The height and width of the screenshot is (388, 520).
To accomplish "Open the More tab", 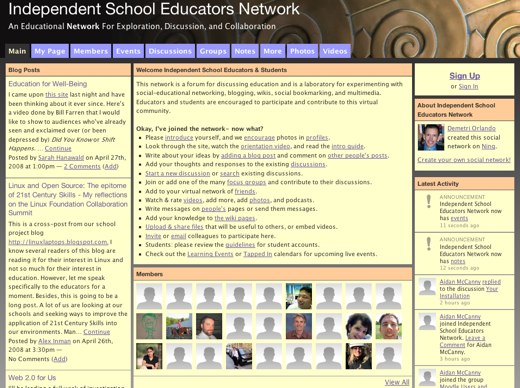I will (273, 51).
